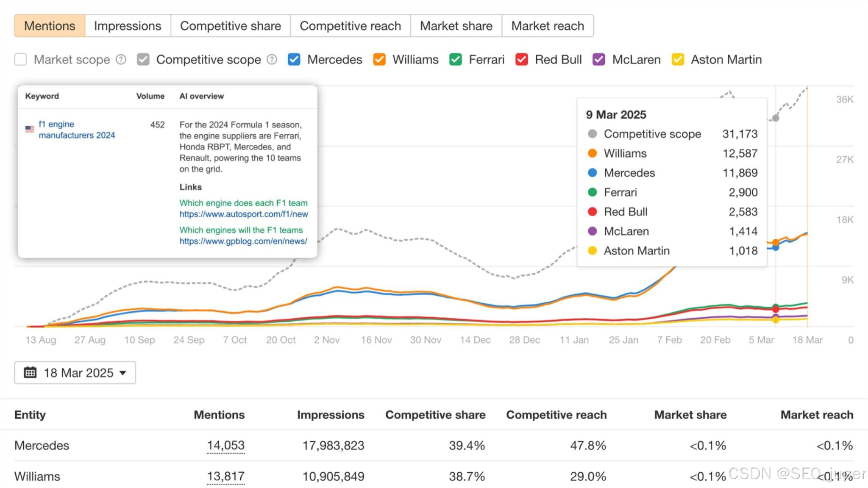Click Market scope help question icon
Viewport: 868px width, 488px height.
pyautogui.click(x=121, y=60)
